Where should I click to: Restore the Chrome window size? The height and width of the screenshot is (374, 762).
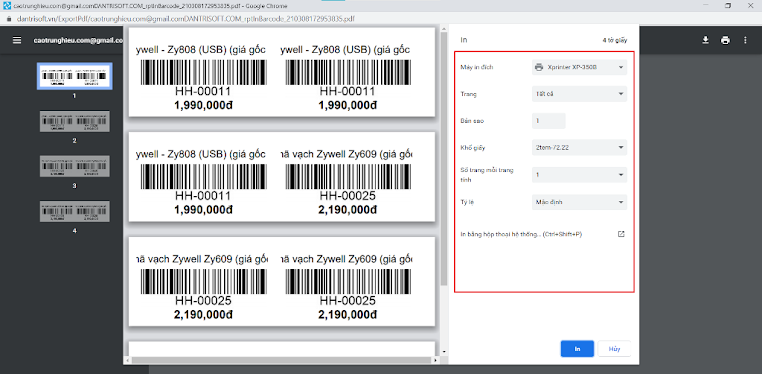coord(727,6)
